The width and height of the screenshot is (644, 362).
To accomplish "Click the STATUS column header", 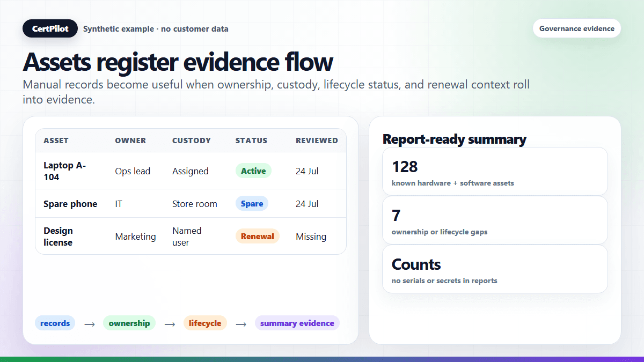I will point(251,141).
